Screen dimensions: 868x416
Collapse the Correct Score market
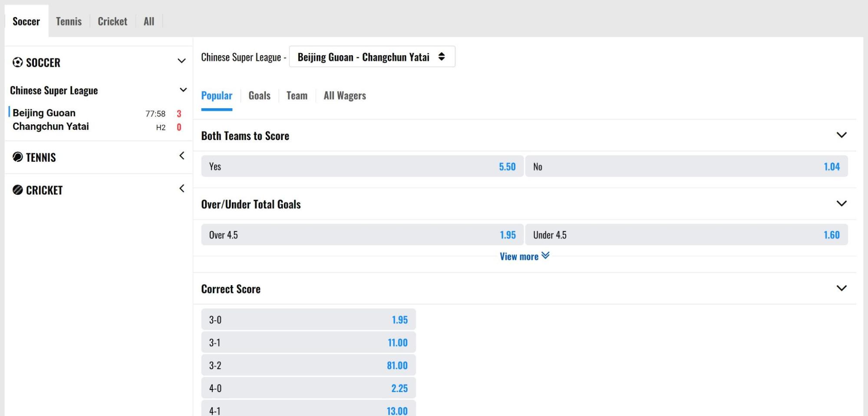[x=842, y=288]
